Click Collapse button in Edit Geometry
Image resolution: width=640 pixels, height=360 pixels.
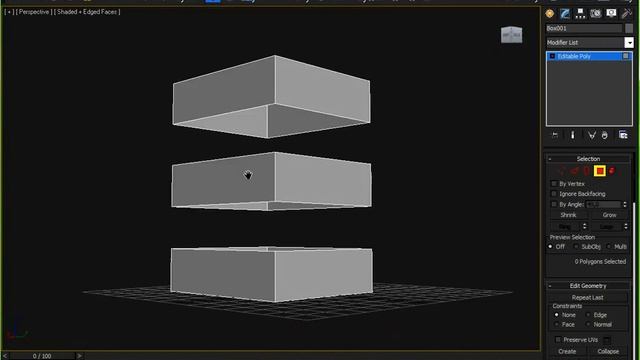[608, 351]
